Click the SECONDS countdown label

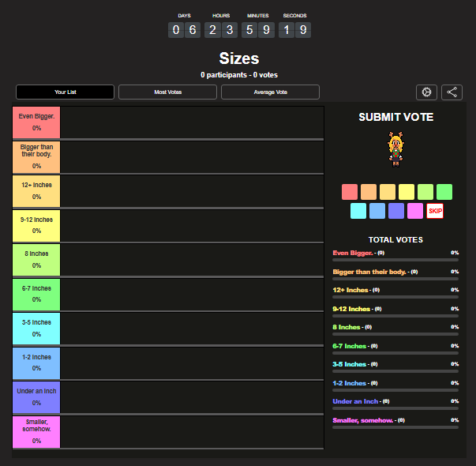(294, 16)
